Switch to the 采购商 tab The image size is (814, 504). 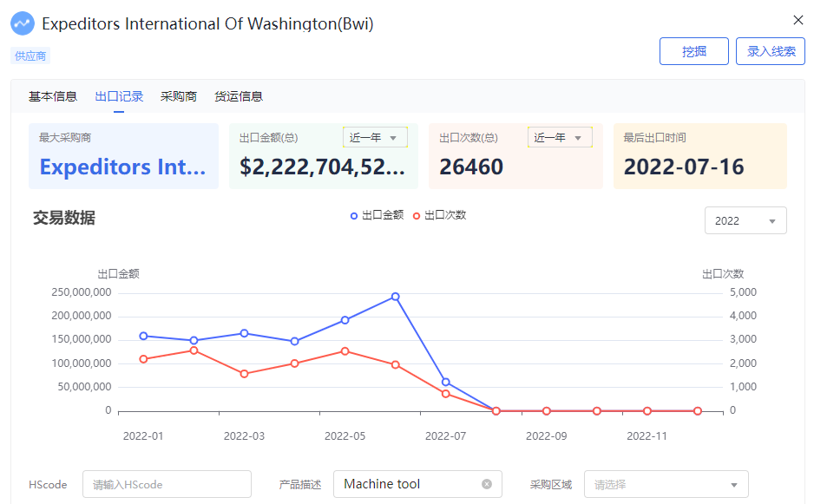[179, 96]
